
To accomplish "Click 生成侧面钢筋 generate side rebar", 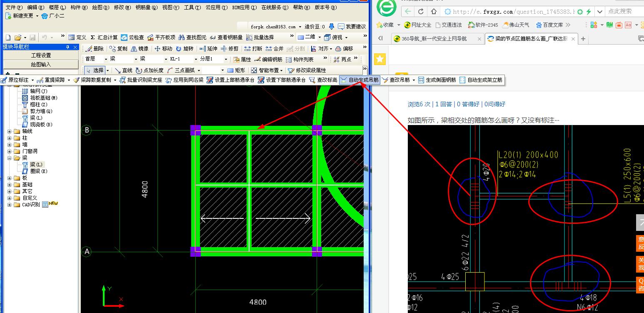I will pyautogui.click(x=437, y=80).
